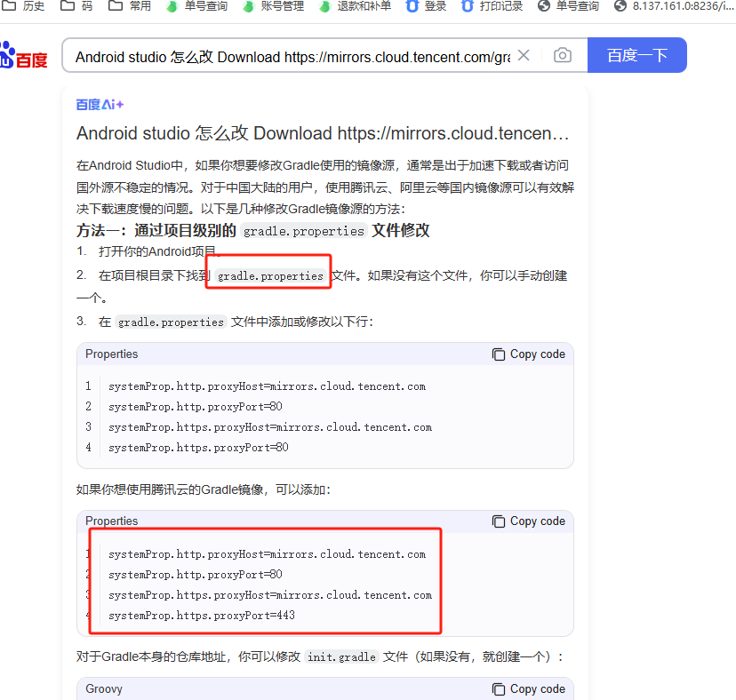
Task: Focus the Baidu search input field
Action: [293, 57]
